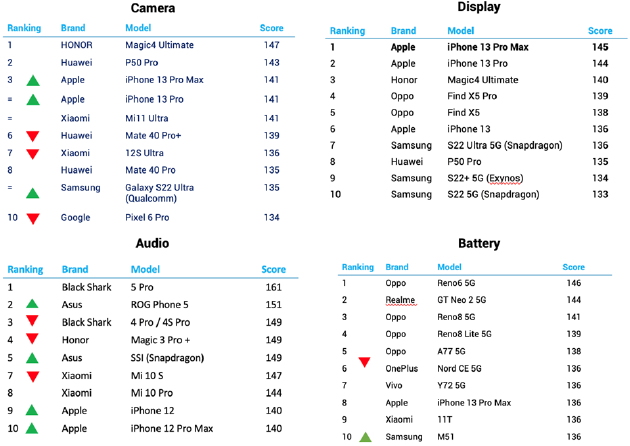The width and height of the screenshot is (630, 446).
Task: Click the Realme brand cell in Battery table
Action: pos(400,300)
